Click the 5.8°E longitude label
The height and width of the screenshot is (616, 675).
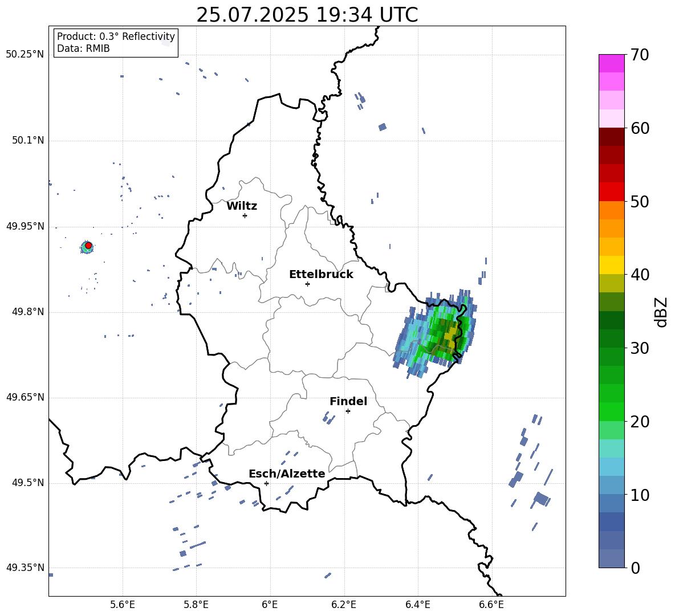coord(196,605)
